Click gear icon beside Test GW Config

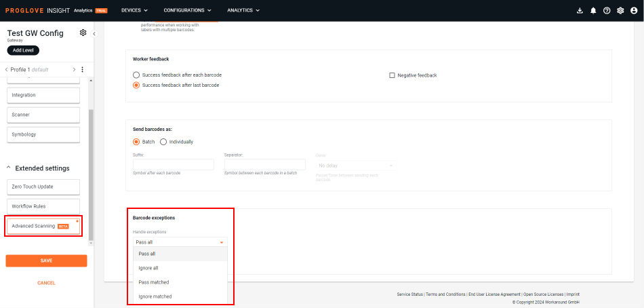tap(83, 33)
